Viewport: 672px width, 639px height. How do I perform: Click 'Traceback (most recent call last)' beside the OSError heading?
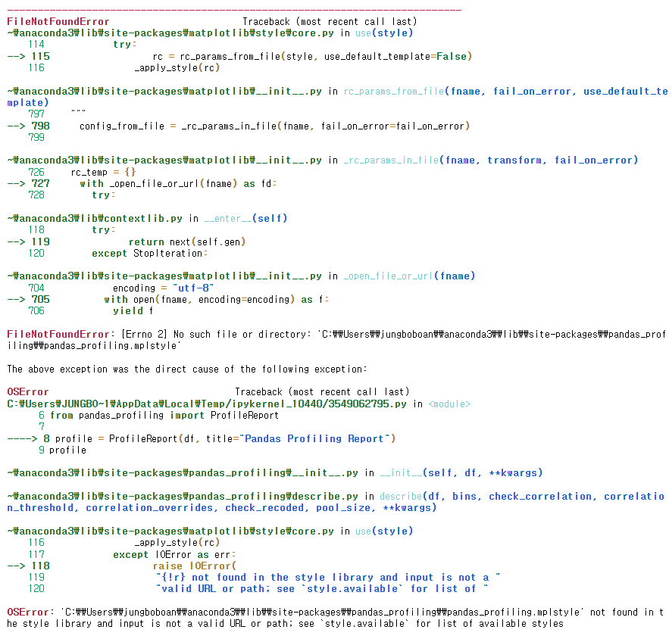322,392
